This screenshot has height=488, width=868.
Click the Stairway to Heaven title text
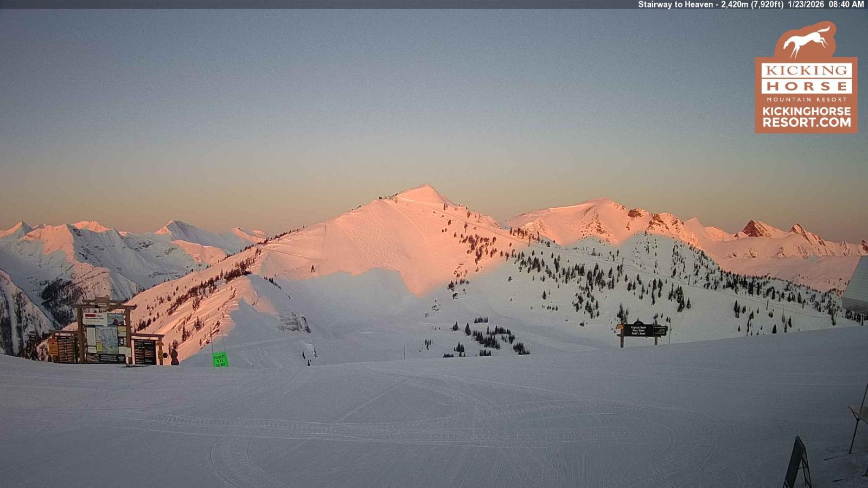[x=675, y=5]
